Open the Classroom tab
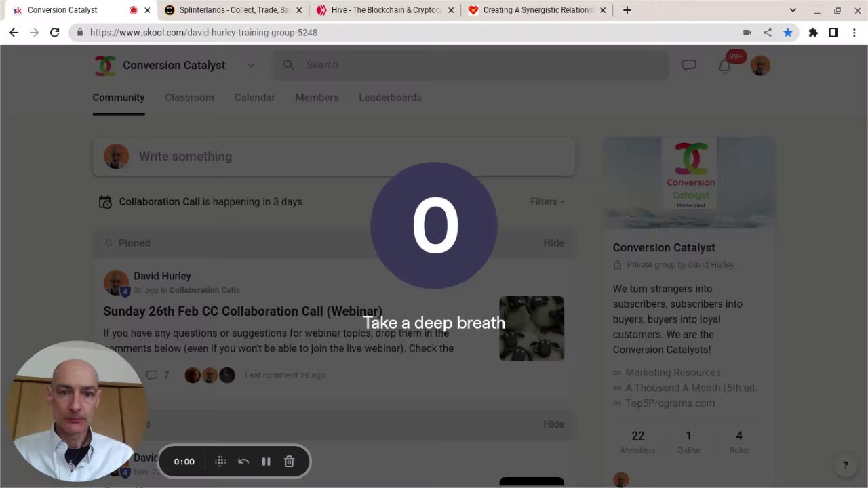The image size is (868, 488). (x=189, y=98)
